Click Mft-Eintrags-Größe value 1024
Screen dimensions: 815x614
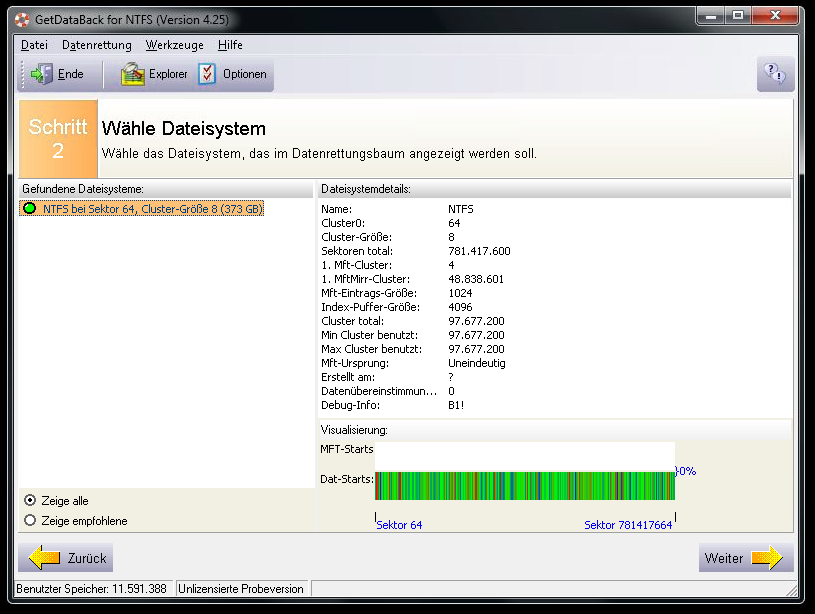460,293
